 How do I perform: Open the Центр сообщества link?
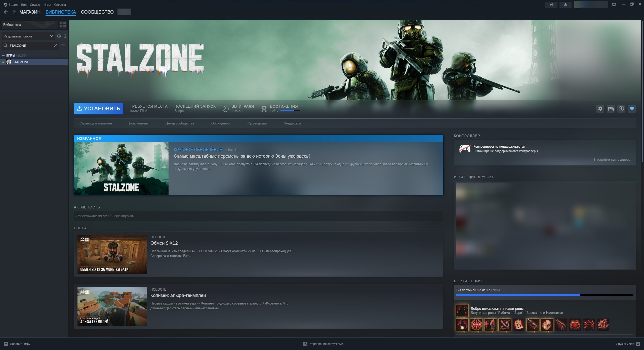pos(180,123)
